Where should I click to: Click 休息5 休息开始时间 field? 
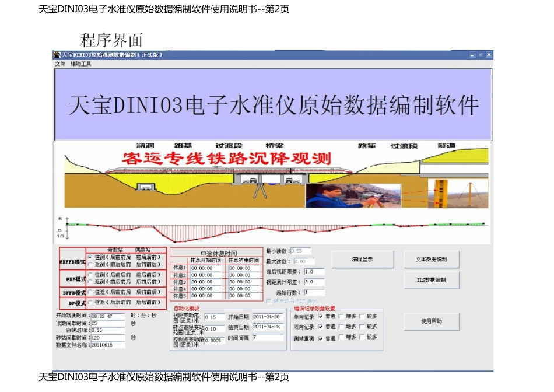pyautogui.click(x=206, y=296)
